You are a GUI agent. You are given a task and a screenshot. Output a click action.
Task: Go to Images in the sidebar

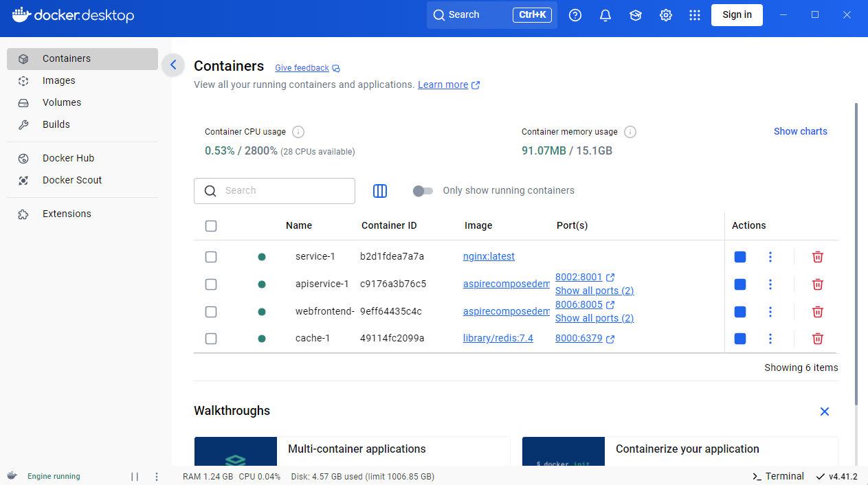tap(82, 81)
